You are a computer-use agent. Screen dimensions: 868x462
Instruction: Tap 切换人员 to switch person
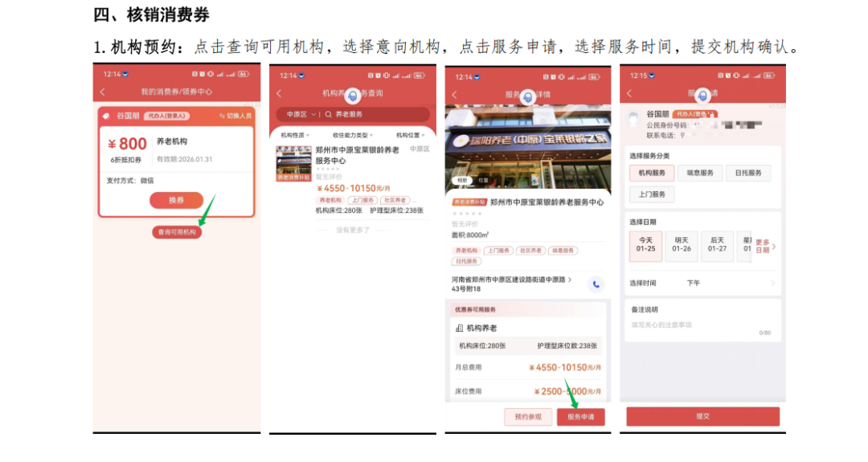pyautogui.click(x=235, y=116)
